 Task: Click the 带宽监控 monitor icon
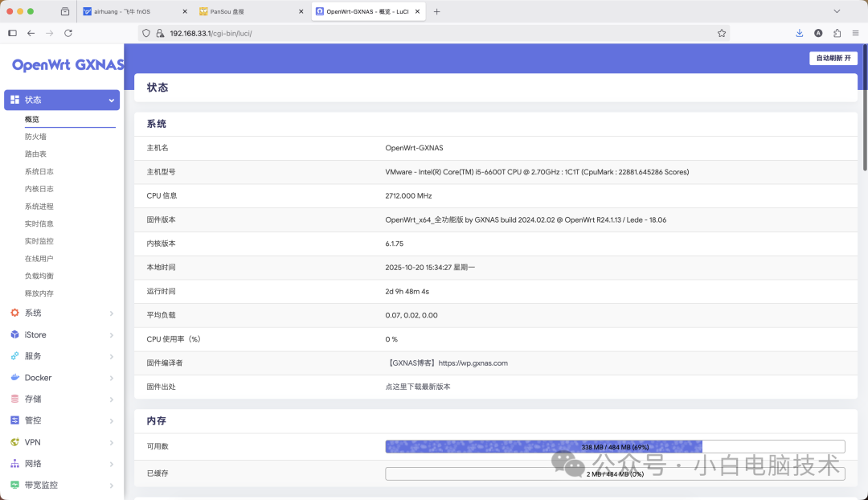click(x=15, y=485)
